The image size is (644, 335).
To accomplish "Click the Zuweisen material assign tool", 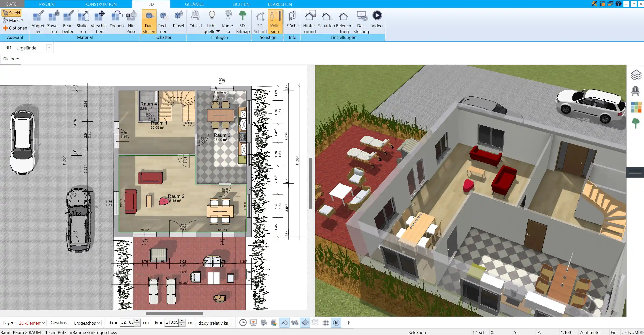I will [53, 22].
